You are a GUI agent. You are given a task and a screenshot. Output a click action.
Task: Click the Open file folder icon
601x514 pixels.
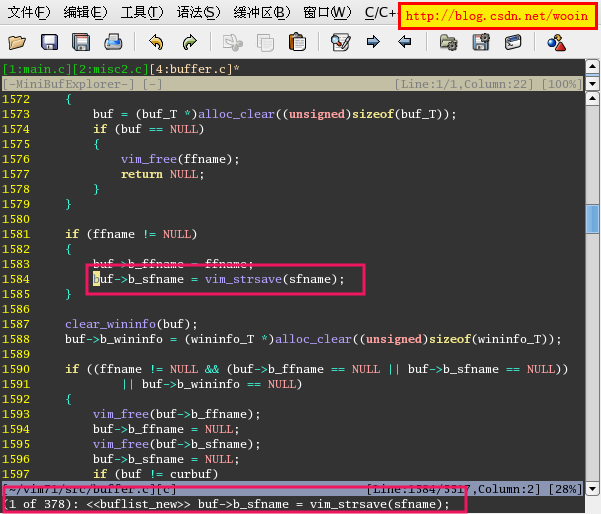click(17, 42)
